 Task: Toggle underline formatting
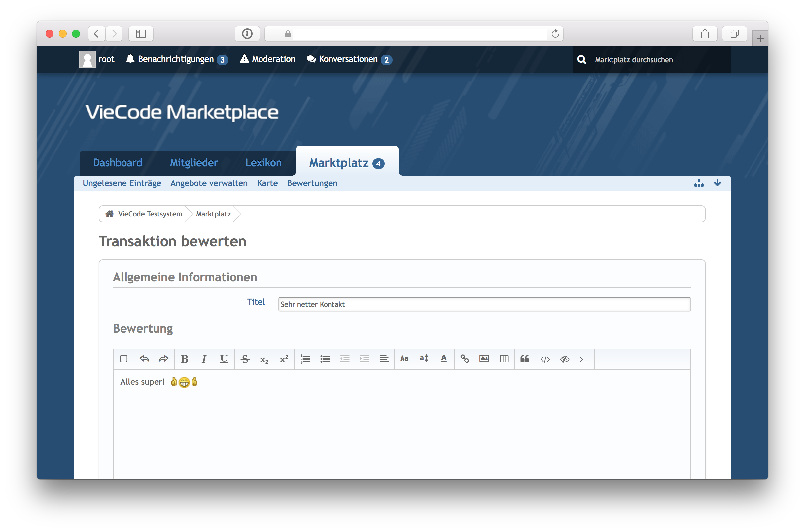pyautogui.click(x=224, y=359)
